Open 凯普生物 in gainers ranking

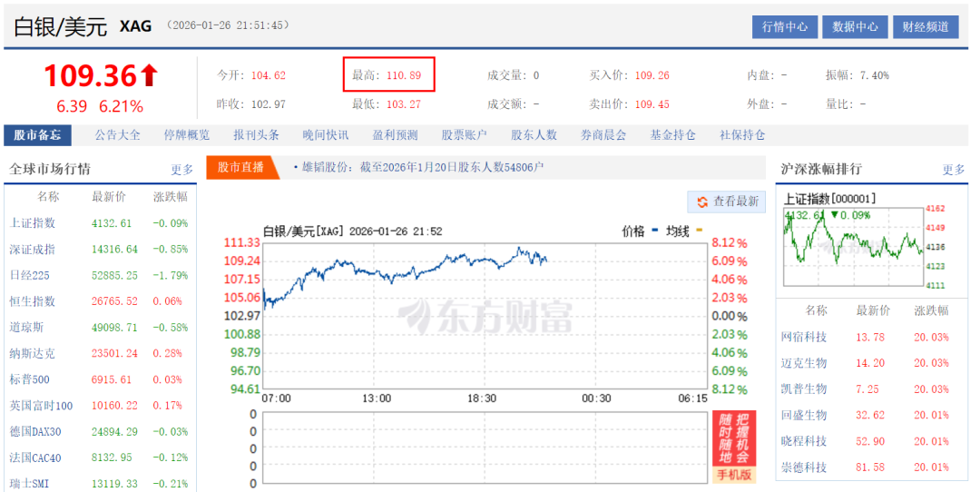[x=804, y=389]
